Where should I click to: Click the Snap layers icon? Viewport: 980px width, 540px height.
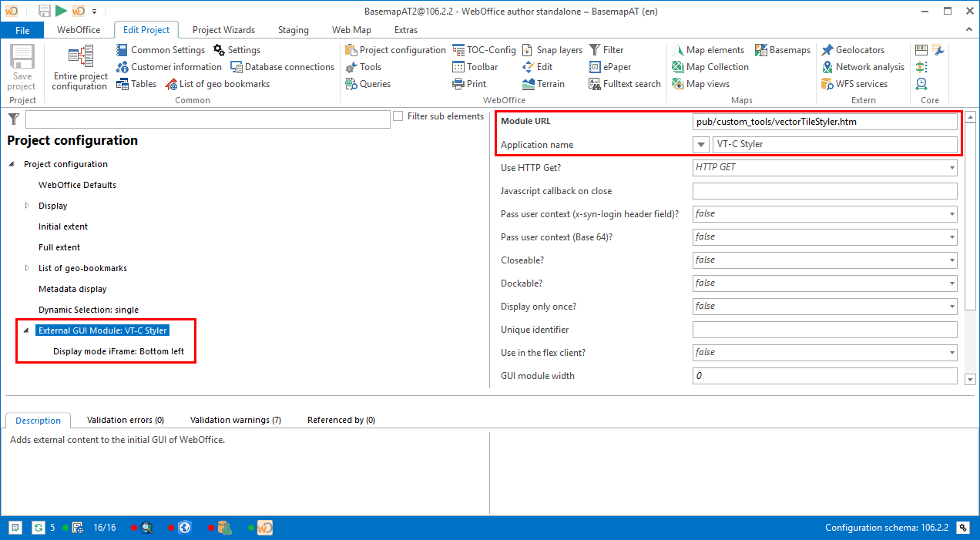tap(552, 50)
